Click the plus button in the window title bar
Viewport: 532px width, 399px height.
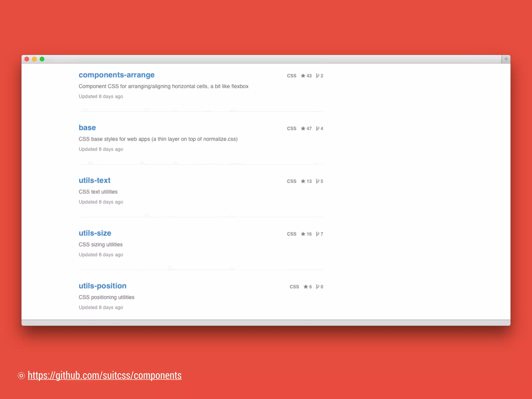506,59
